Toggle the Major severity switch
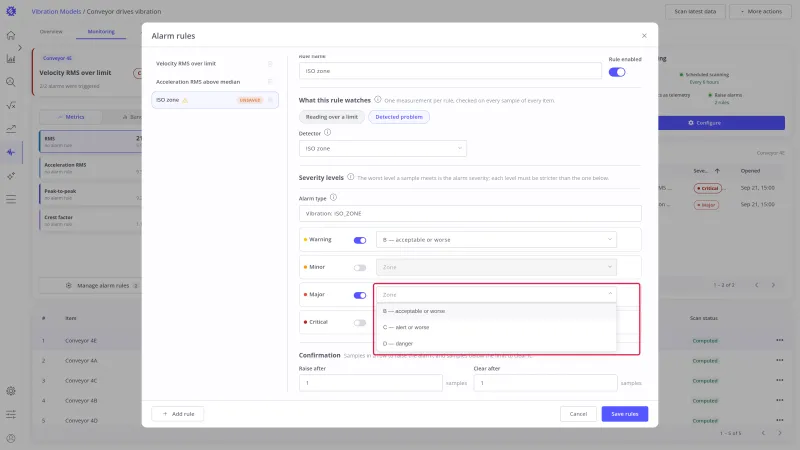Image resolution: width=800 pixels, height=450 pixels. (x=360, y=295)
